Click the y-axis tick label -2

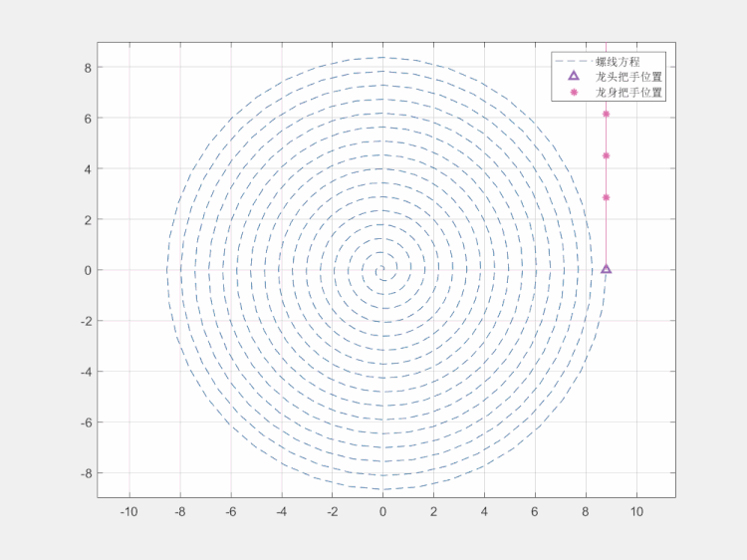pyautogui.click(x=86, y=321)
